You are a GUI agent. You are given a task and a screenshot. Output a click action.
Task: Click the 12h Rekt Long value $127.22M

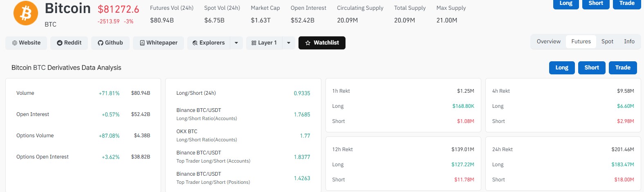[x=463, y=165]
